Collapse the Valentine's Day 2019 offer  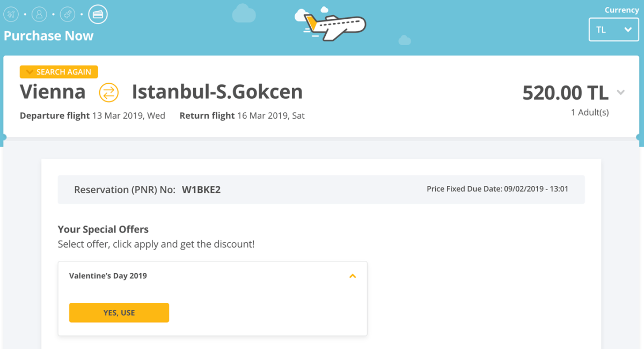(353, 276)
